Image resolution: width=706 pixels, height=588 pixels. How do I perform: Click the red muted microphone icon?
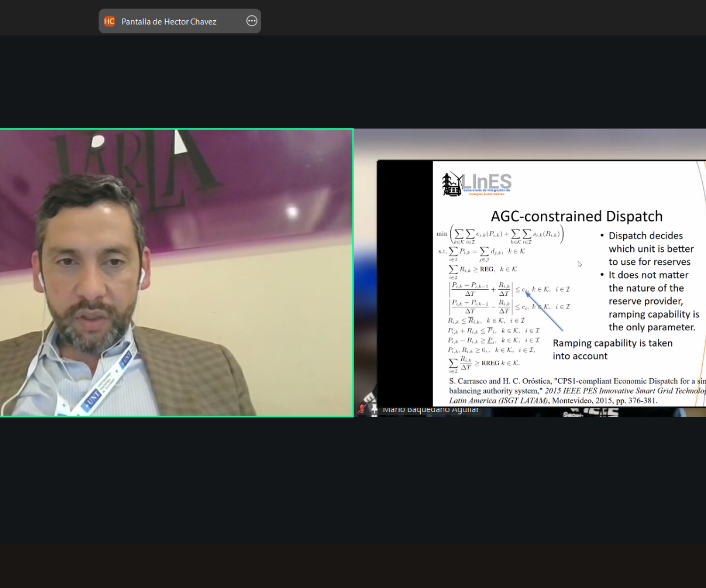tap(361, 409)
